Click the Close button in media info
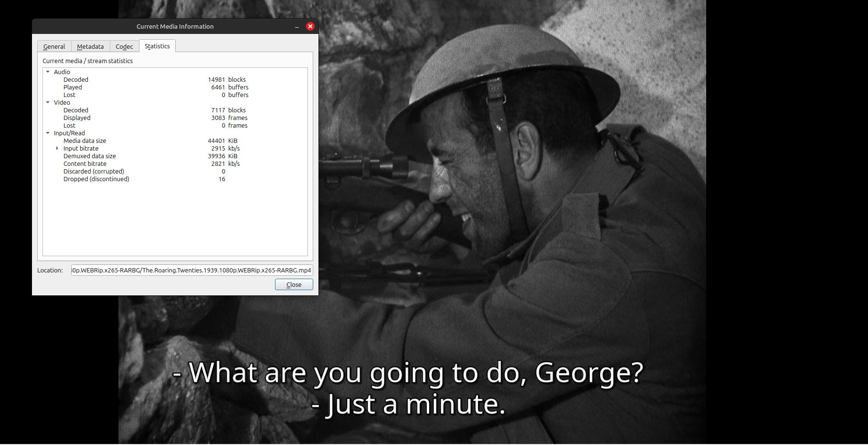This screenshot has height=445, width=868. tap(294, 284)
